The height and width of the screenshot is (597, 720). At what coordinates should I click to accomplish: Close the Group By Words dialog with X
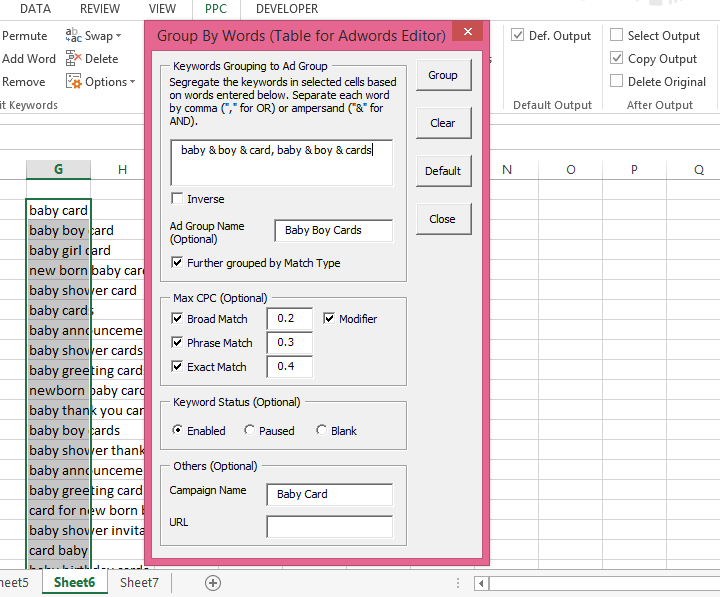click(x=468, y=31)
